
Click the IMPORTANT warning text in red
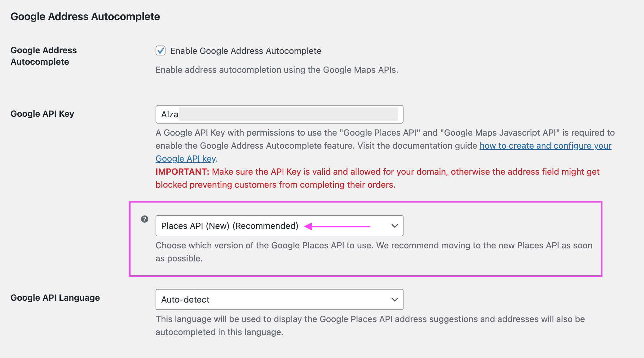pyautogui.click(x=182, y=172)
